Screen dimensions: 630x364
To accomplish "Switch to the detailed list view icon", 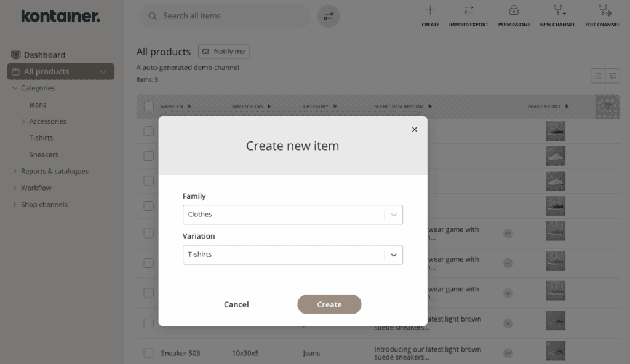I will point(613,76).
